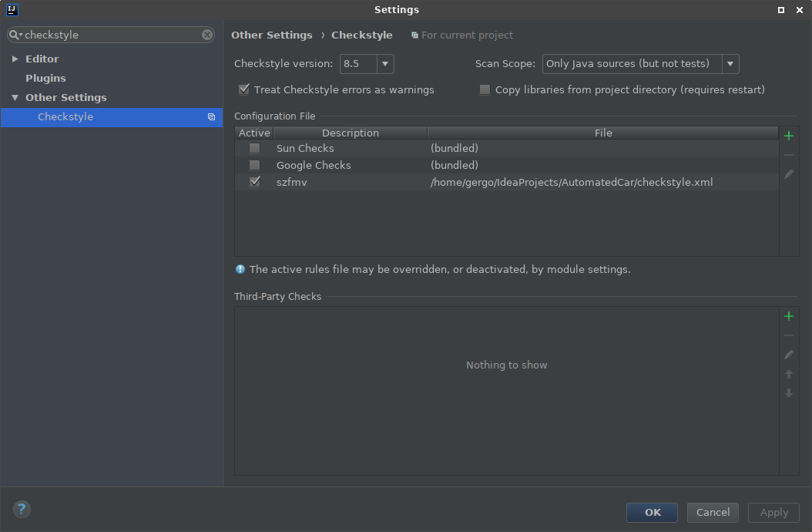Click the add configuration file plus icon

click(x=788, y=136)
